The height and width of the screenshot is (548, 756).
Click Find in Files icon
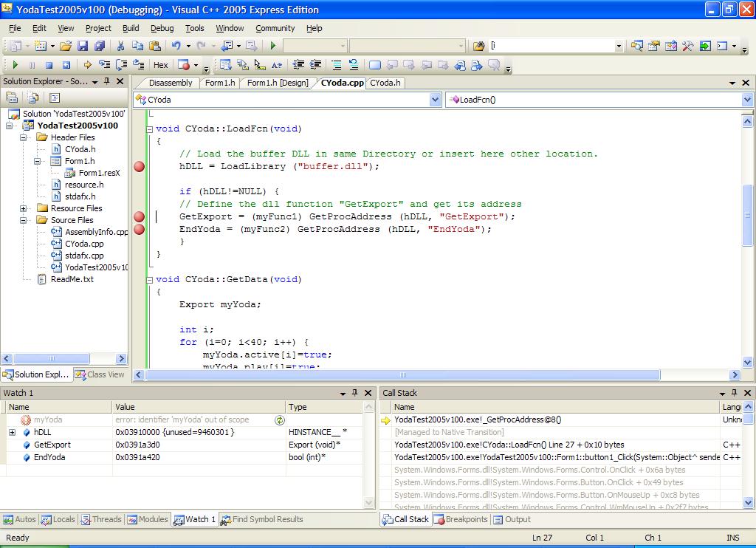click(478, 46)
